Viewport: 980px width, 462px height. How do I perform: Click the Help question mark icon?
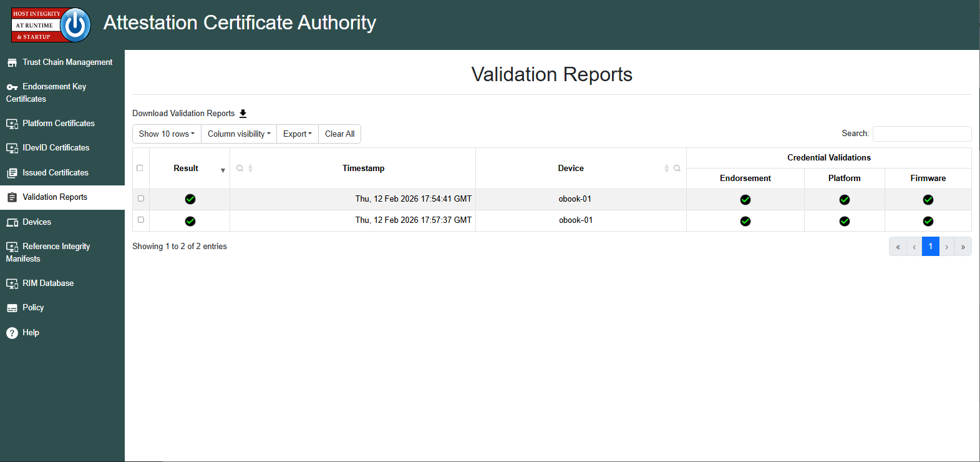(x=12, y=333)
